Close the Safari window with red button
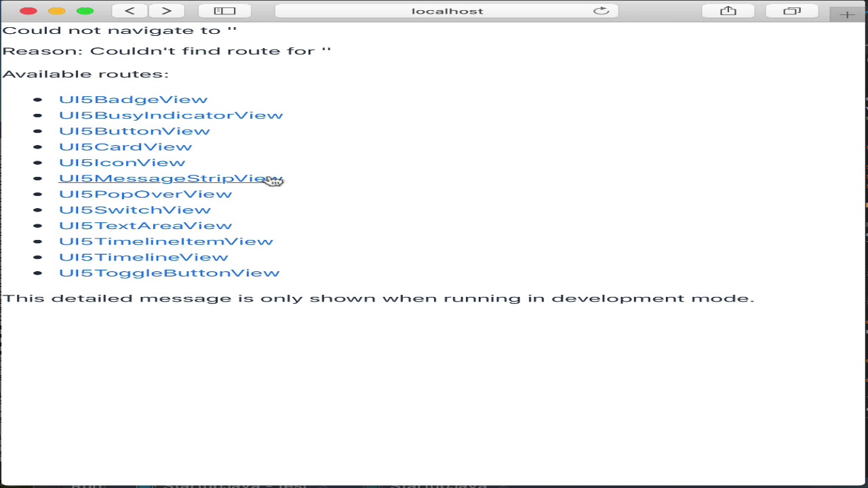 [x=28, y=11]
